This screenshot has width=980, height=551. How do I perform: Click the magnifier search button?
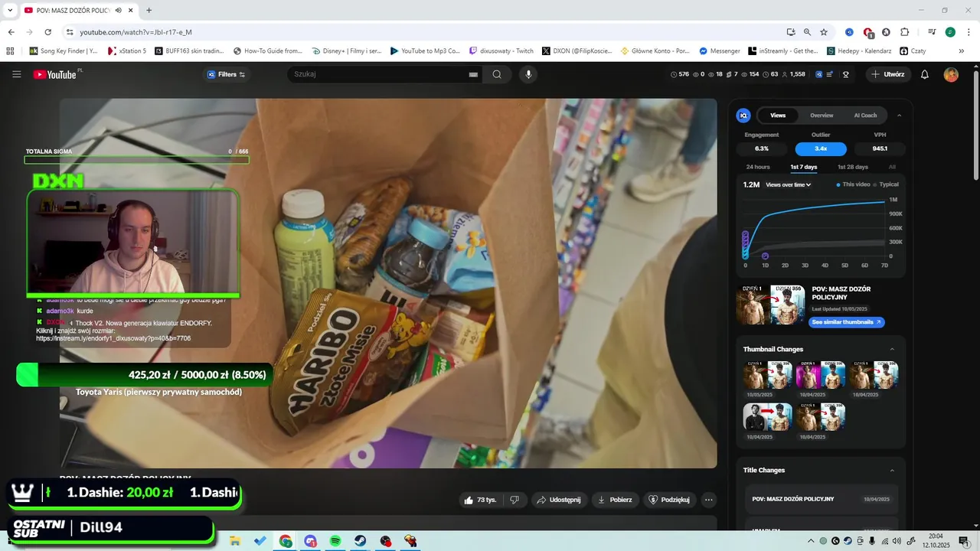(x=497, y=74)
